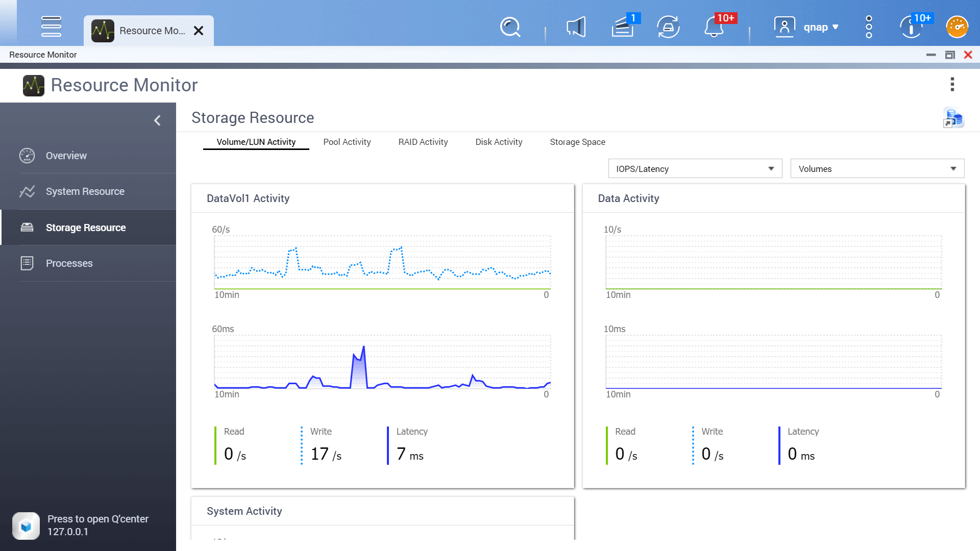Click storage manager shortcut icon
Viewport: 980px width, 551px height.
pyautogui.click(x=952, y=118)
